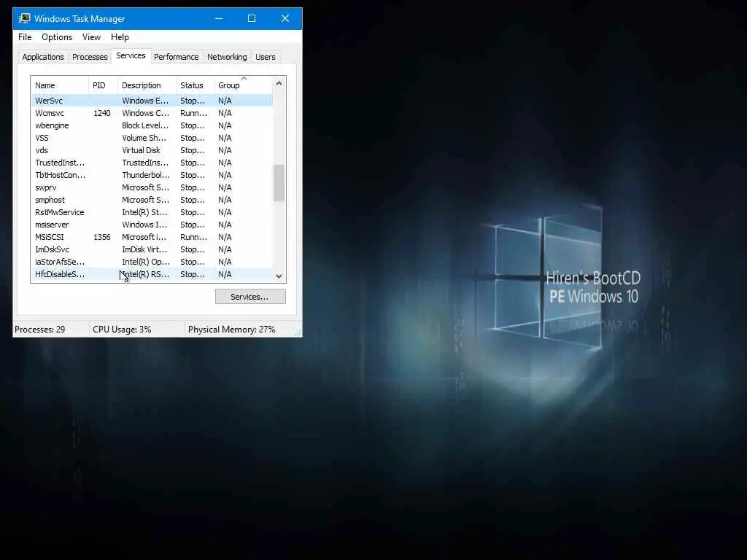The height and width of the screenshot is (560, 747).
Task: Click Runn... status of Wcmsvc
Action: tap(193, 113)
